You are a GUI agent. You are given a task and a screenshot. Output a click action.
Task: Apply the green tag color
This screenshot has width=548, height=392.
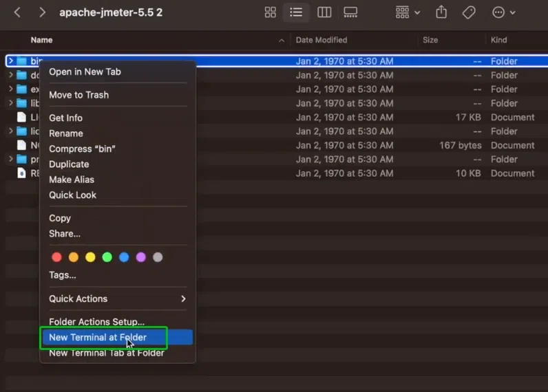point(107,257)
